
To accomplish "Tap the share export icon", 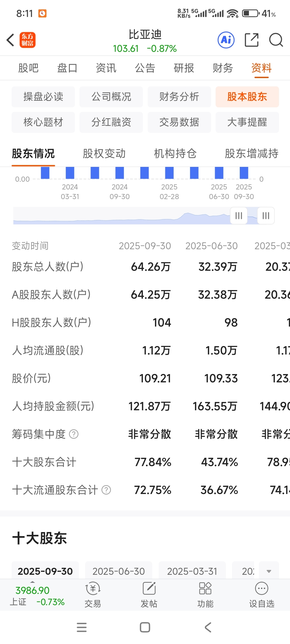I will tap(252, 40).
